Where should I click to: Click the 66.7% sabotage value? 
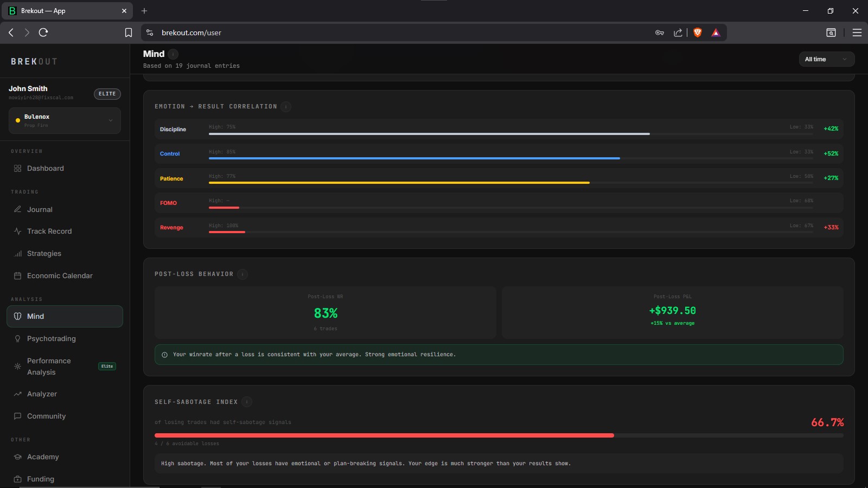click(x=827, y=422)
